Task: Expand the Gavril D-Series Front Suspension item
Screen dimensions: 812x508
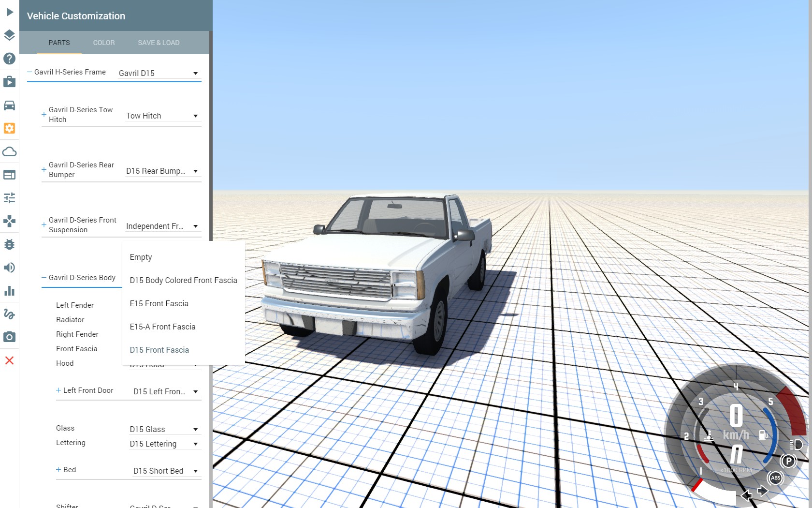Action: point(44,225)
